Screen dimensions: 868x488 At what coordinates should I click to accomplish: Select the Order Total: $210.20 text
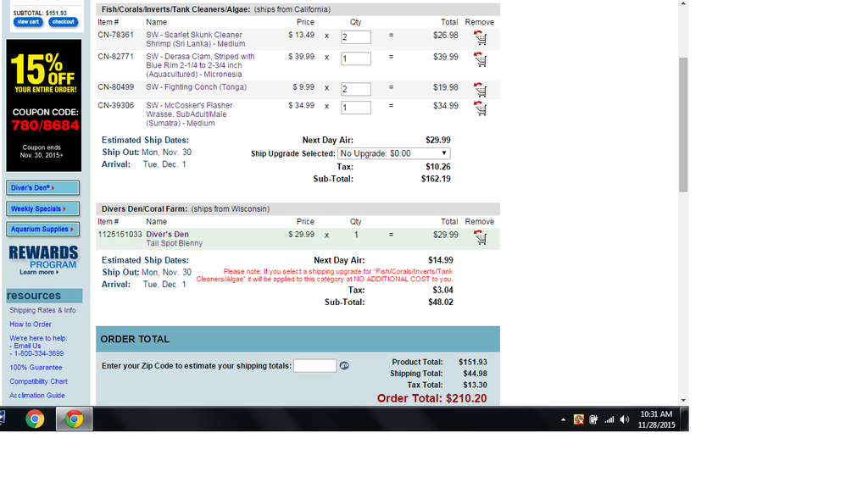coord(431,398)
